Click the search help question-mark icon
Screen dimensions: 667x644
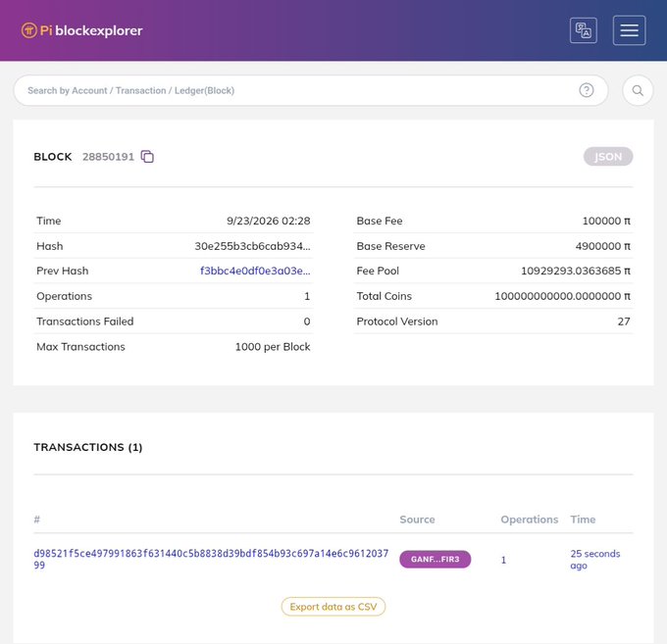(587, 90)
